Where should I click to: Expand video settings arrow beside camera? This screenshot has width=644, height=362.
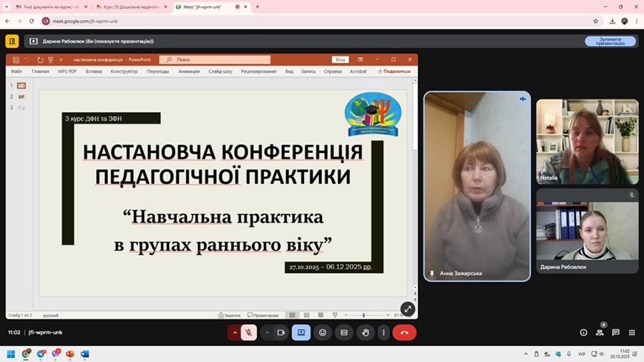click(x=268, y=333)
